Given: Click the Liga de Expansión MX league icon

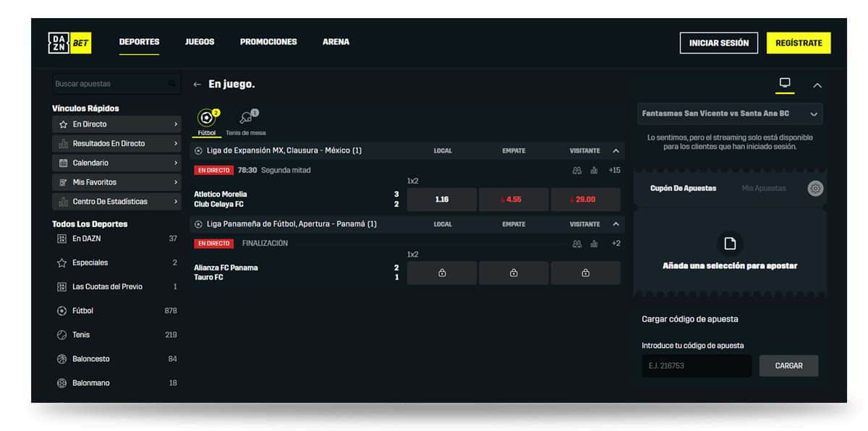Looking at the screenshot, I should pyautogui.click(x=198, y=150).
